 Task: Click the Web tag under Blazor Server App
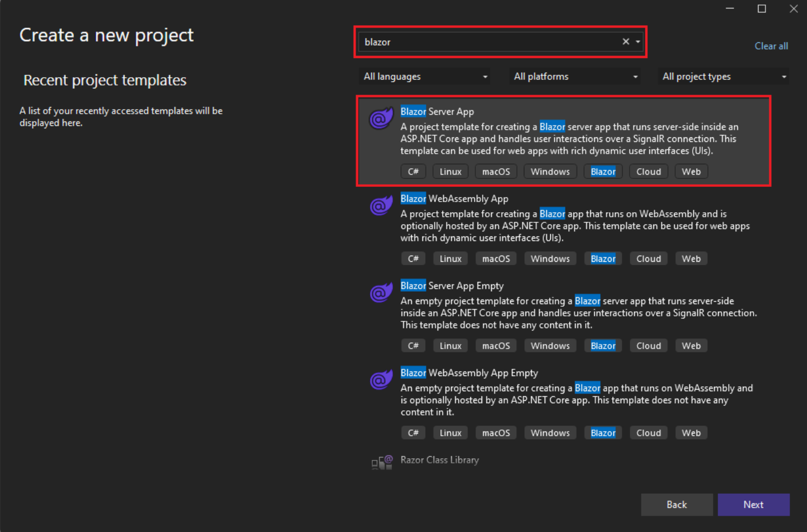coord(692,172)
